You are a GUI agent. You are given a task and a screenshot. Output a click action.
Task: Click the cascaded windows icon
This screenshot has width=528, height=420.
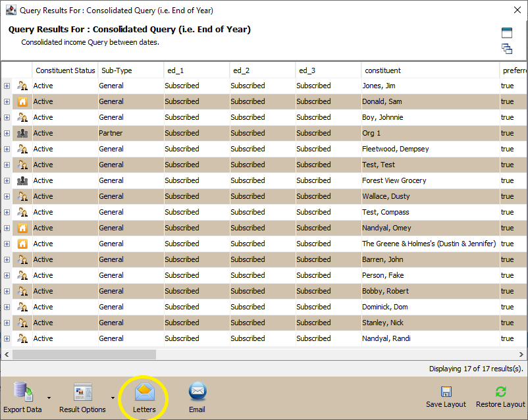point(507,49)
